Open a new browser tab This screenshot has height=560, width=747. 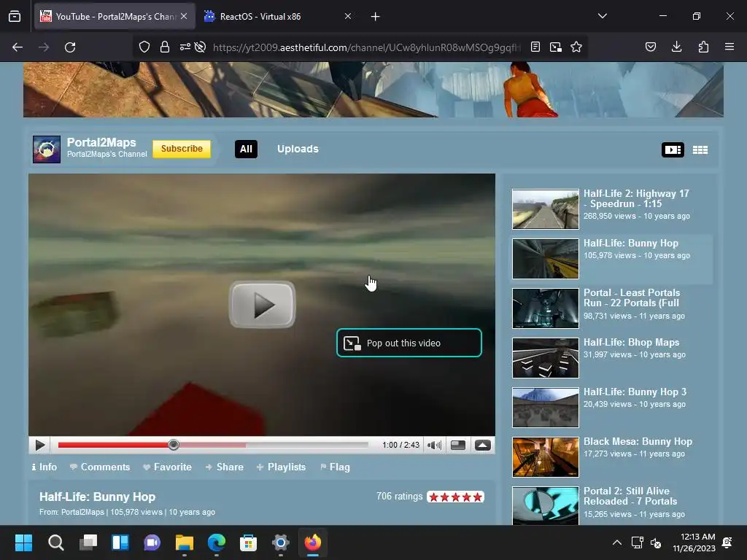(376, 16)
